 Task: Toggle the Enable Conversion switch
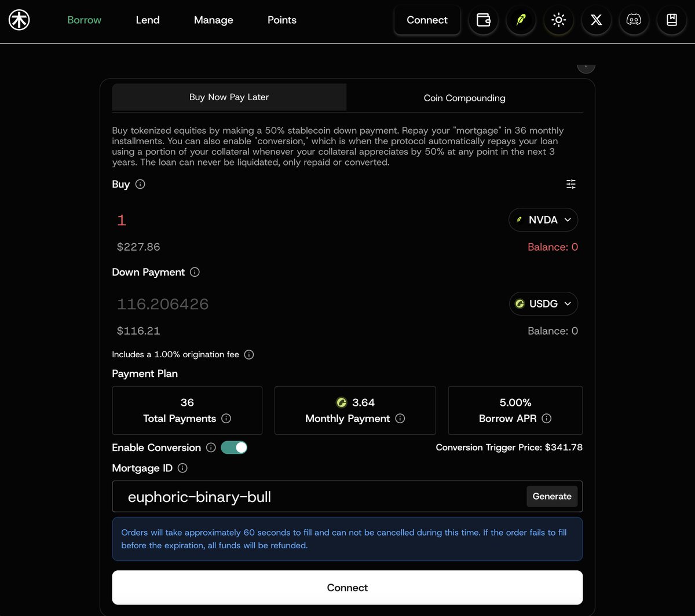pyautogui.click(x=234, y=448)
